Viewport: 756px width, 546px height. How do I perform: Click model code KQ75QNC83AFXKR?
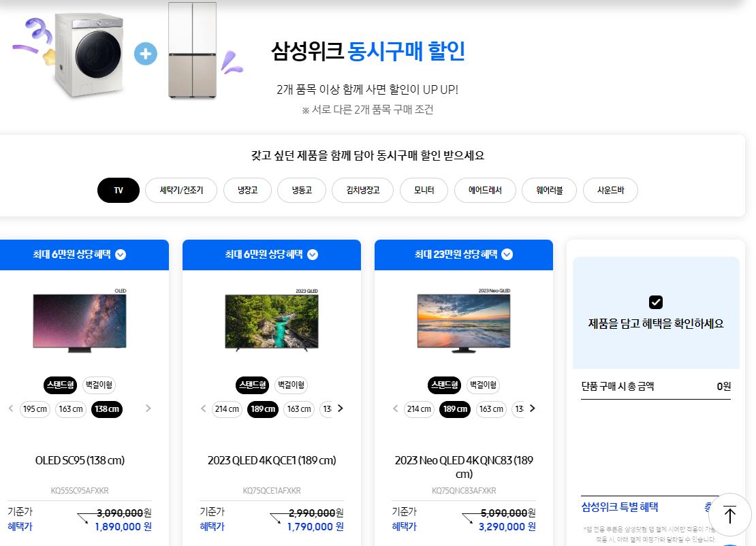pos(464,491)
